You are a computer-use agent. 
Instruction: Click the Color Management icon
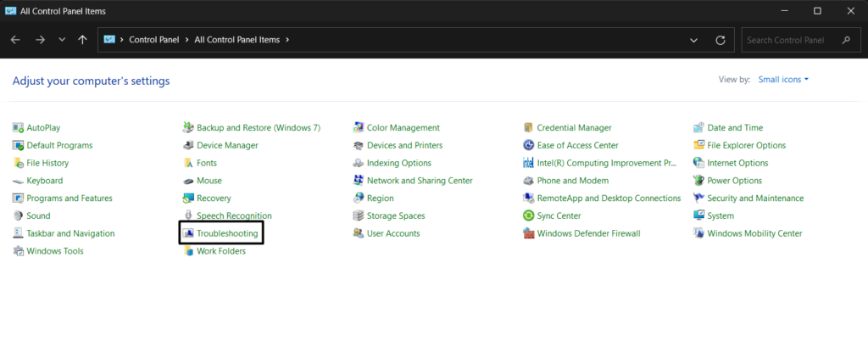pos(359,127)
